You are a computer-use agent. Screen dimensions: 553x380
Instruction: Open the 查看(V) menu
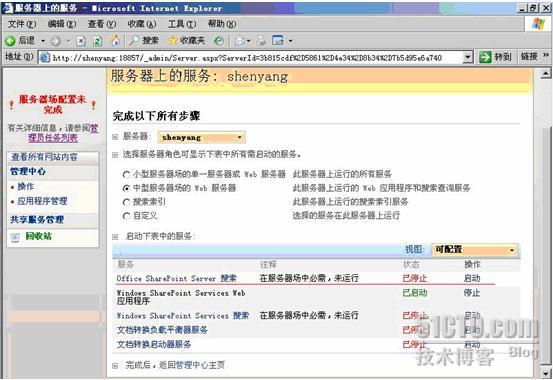point(102,24)
